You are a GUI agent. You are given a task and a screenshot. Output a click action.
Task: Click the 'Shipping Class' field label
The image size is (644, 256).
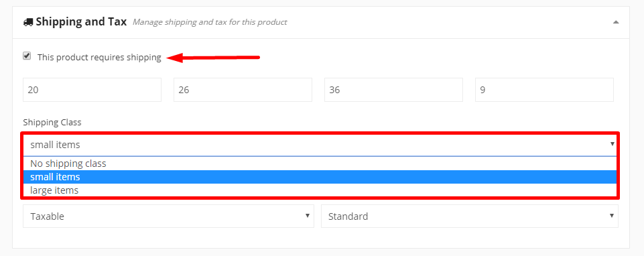click(52, 123)
